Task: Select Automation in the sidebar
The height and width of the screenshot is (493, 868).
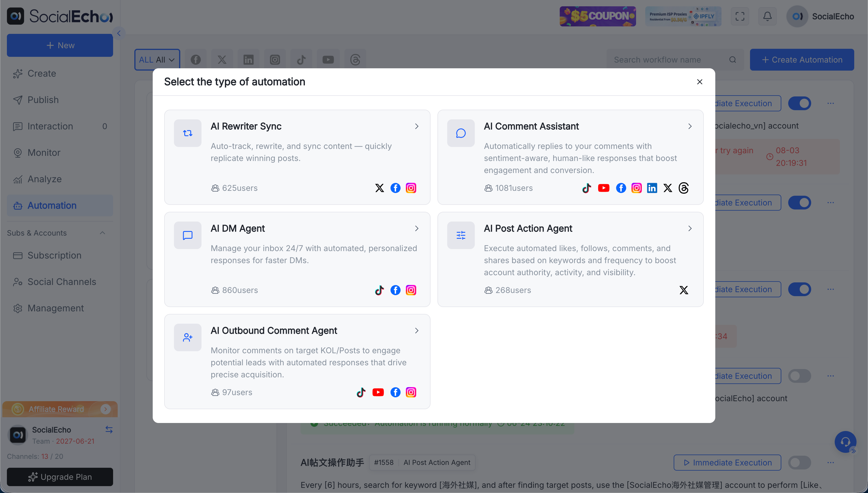Action: coord(60,205)
